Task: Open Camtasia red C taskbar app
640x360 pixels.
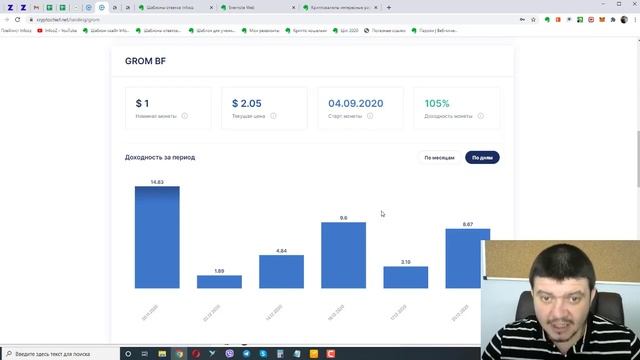Action: tap(331, 354)
